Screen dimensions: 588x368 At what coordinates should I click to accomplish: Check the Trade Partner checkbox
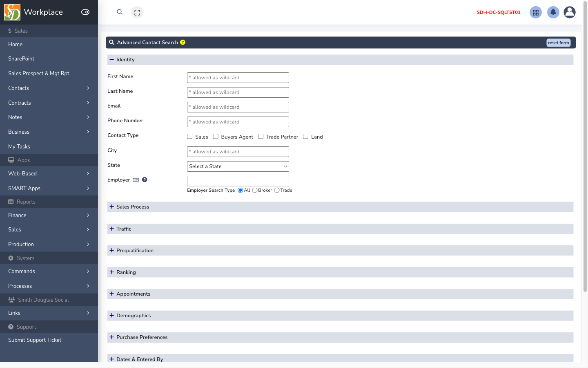pyautogui.click(x=261, y=137)
